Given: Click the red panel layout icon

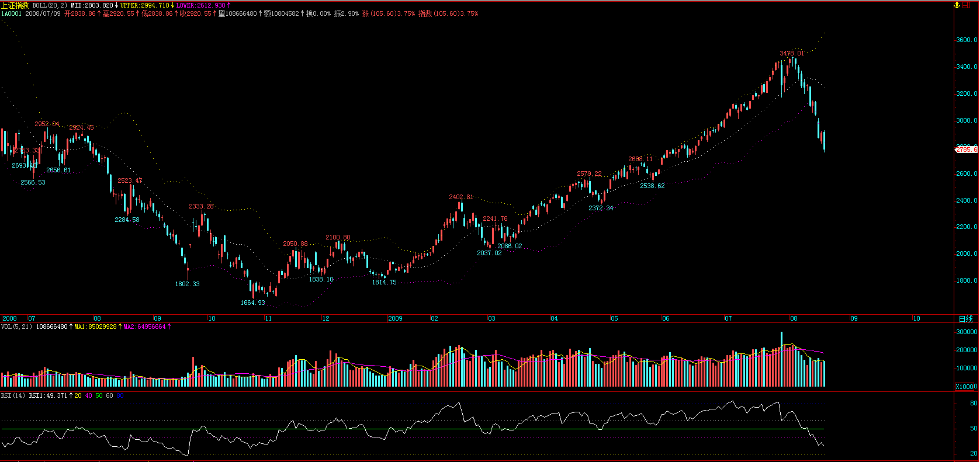Looking at the screenshot, I should tap(966, 5).
